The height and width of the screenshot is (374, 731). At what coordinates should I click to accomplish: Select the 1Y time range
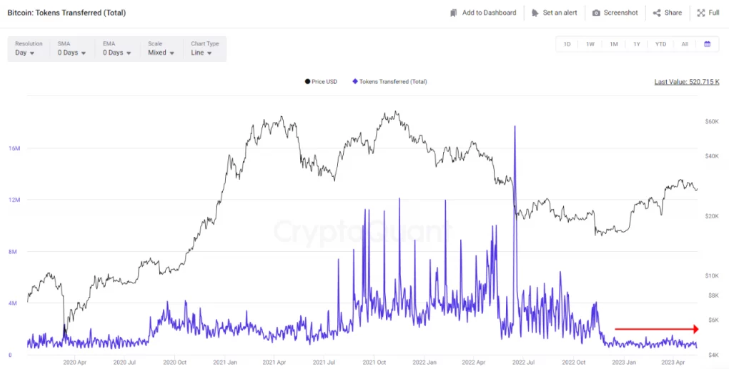pyautogui.click(x=636, y=44)
